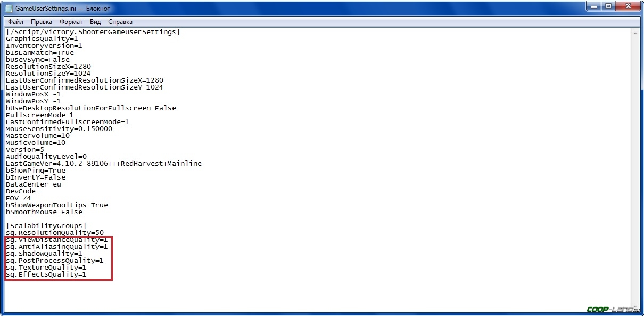Click the bUseDesktopResolutionForFullscreen=False line
This screenshot has width=644, height=316.
pos(90,108)
